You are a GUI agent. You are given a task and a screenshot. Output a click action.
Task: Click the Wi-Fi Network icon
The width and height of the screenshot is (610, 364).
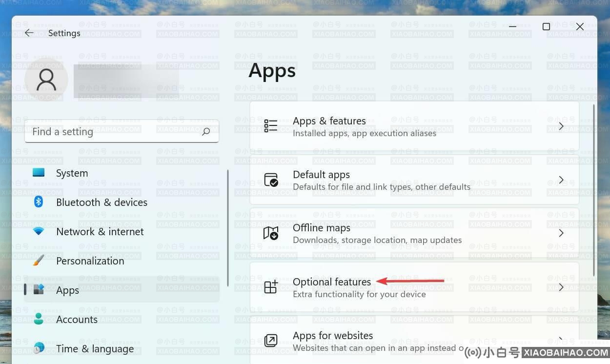click(39, 231)
